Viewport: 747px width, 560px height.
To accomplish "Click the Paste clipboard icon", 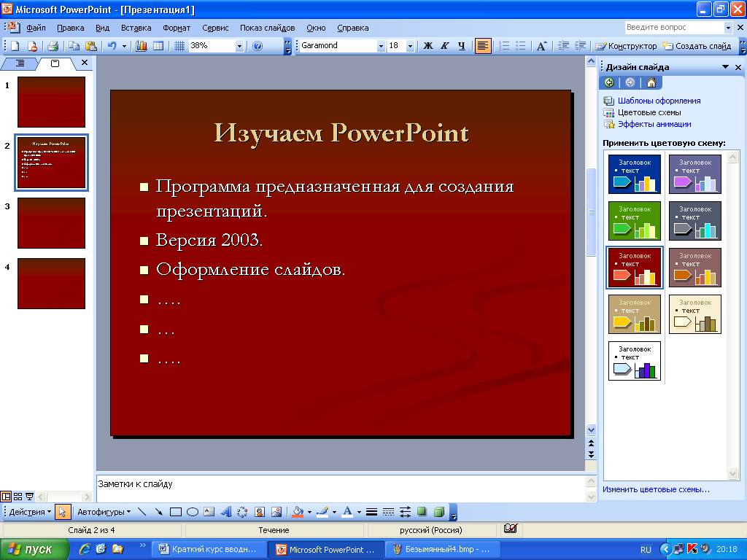I will point(90,46).
